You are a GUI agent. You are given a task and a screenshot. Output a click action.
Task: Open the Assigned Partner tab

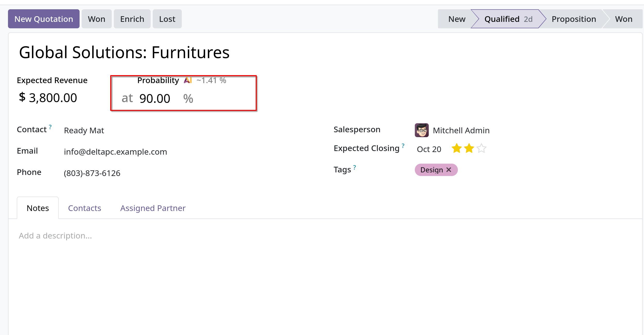tap(153, 208)
